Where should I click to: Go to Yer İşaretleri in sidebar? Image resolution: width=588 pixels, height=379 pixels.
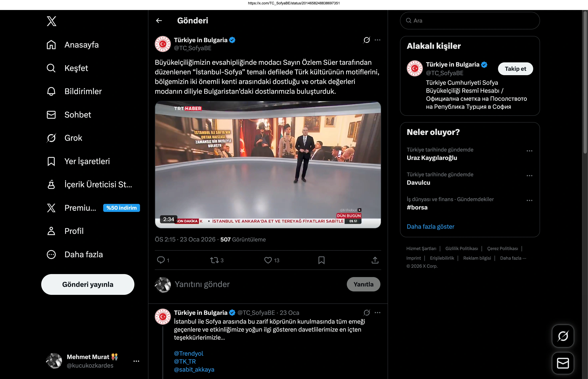pyautogui.click(x=87, y=162)
